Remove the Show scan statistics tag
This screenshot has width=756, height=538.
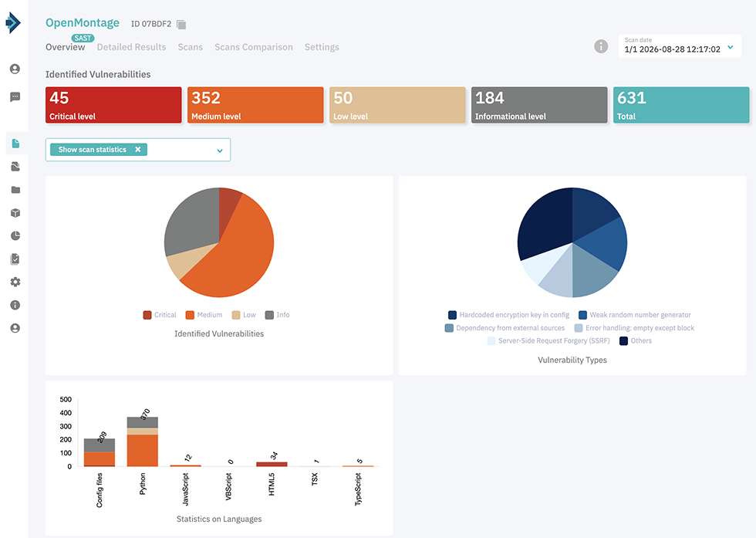pos(138,150)
